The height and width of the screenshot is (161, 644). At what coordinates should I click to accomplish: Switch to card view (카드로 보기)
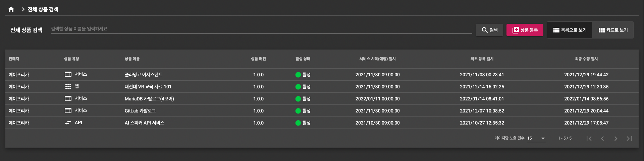point(613,30)
